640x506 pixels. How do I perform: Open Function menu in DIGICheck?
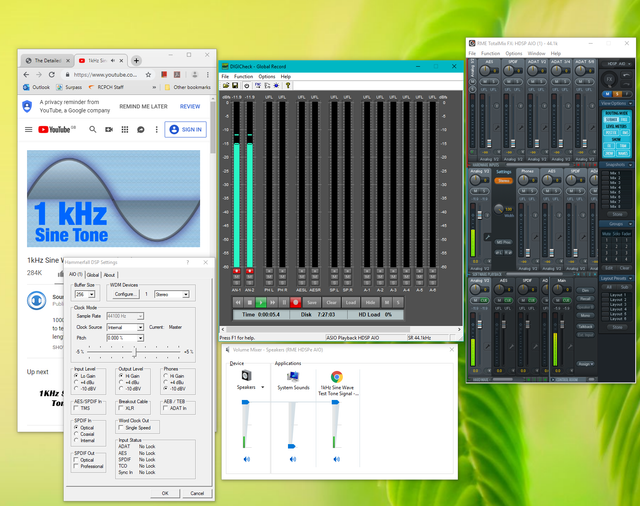[x=243, y=76]
